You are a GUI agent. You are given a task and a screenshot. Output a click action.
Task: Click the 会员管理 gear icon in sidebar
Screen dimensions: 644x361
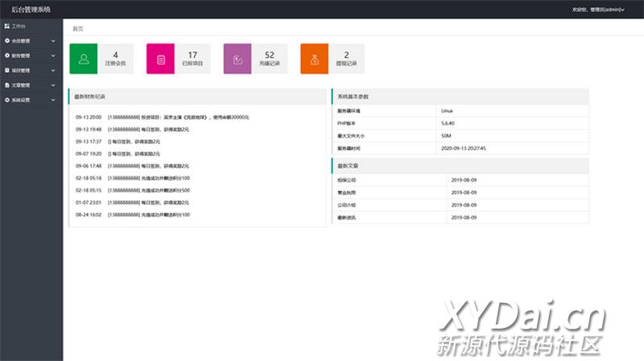tap(7, 41)
